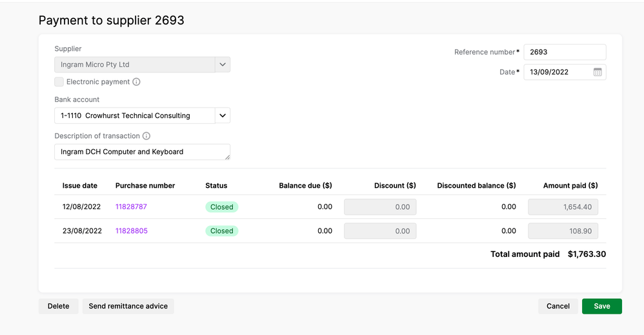Click the Cancel button
This screenshot has width=644, height=335.
pos(558,306)
